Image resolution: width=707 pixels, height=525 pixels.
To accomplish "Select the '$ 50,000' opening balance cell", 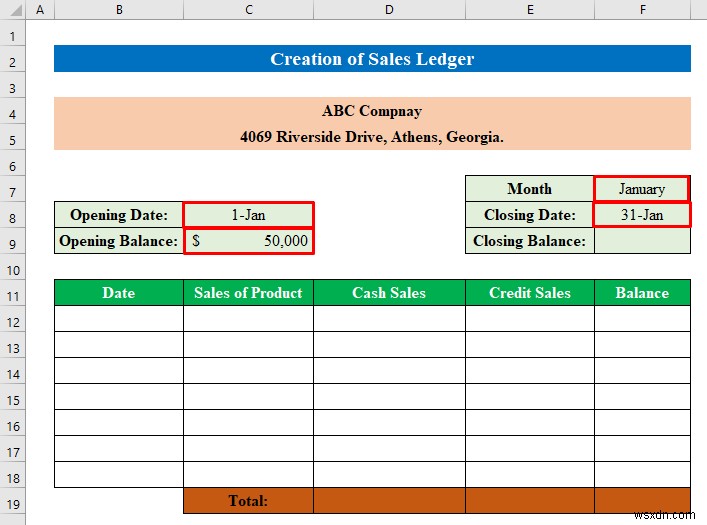I will point(248,241).
